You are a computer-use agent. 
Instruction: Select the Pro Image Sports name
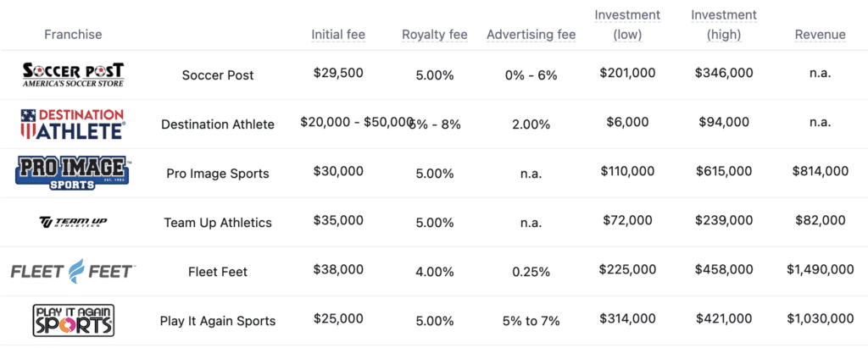pyautogui.click(x=218, y=174)
